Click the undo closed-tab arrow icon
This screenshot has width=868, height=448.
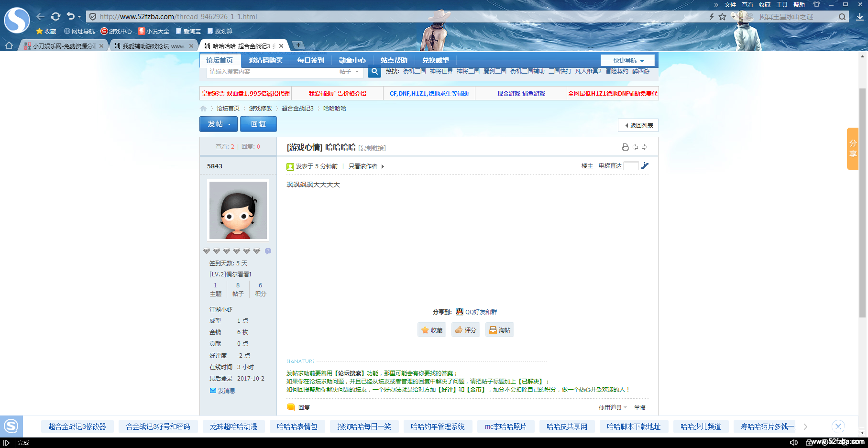pyautogui.click(x=71, y=16)
